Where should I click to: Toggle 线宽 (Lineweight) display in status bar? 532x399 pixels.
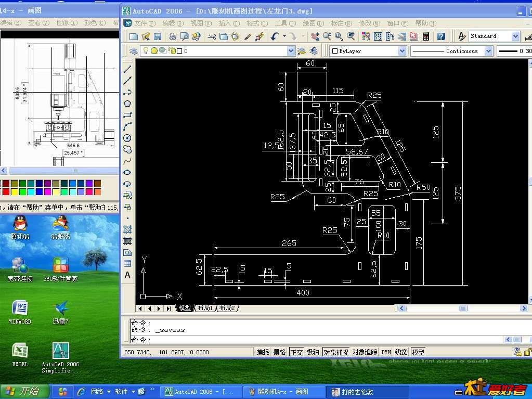(x=401, y=352)
